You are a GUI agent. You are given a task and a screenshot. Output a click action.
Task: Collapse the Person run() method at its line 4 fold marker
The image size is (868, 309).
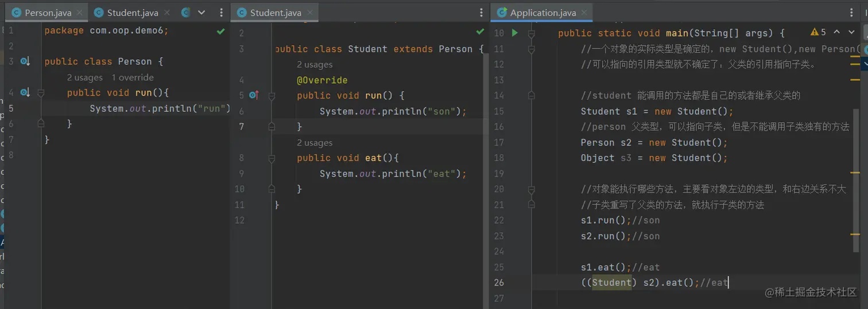(x=41, y=92)
